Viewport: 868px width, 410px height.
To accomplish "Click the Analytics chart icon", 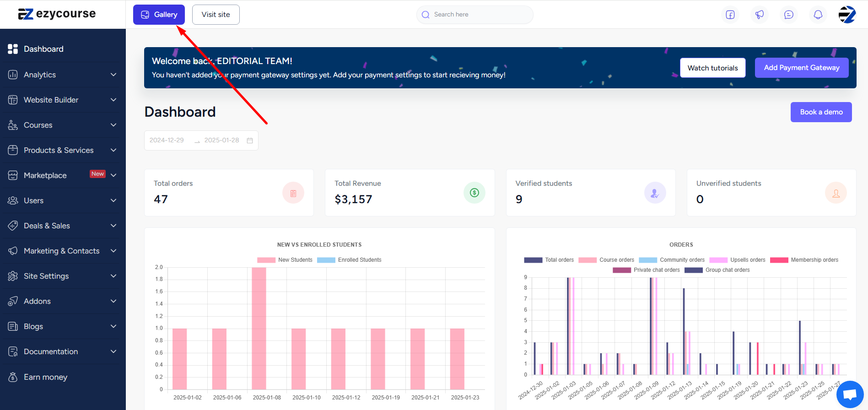I will [13, 75].
